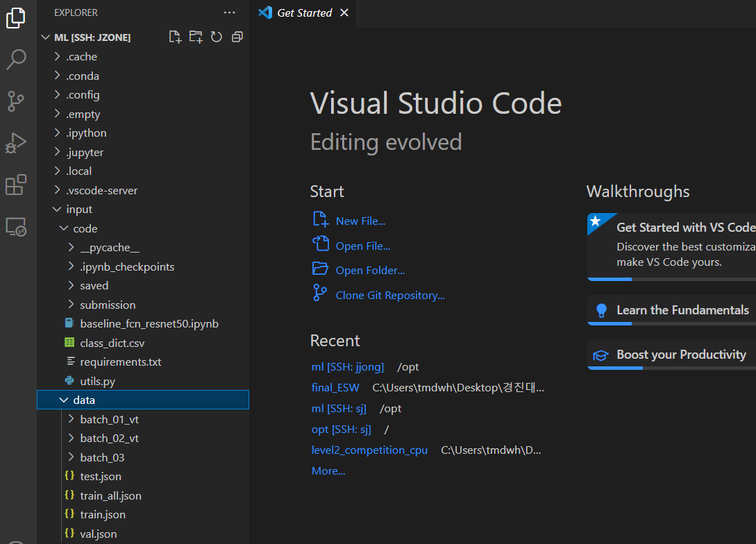The image size is (756, 544).
Task: Collapse the code folder
Action: click(x=143, y=228)
